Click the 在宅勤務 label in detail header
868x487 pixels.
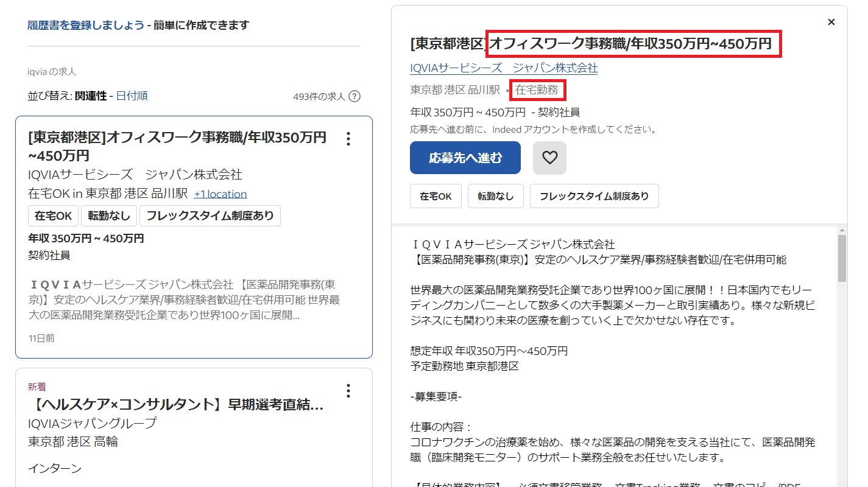point(537,90)
